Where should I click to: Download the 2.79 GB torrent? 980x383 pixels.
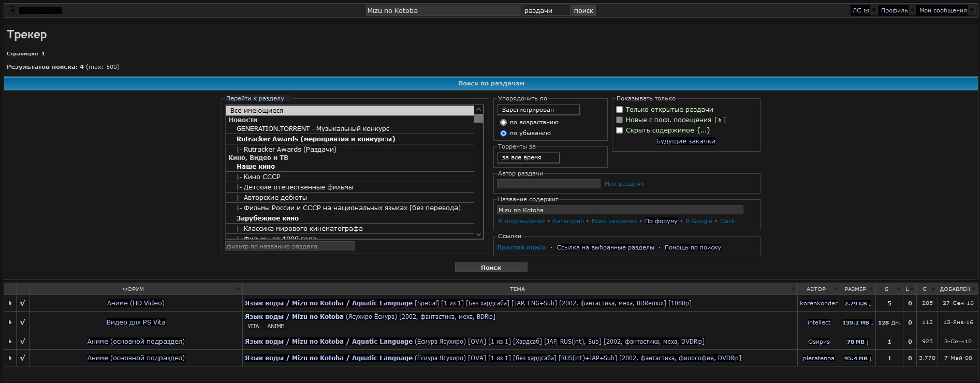click(858, 303)
